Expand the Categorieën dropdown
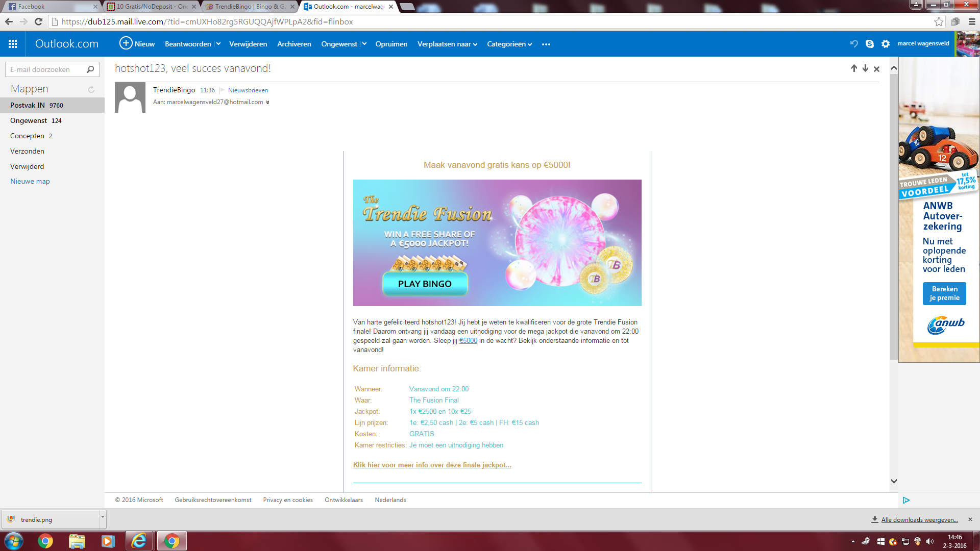Image resolution: width=980 pixels, height=551 pixels. tap(531, 44)
